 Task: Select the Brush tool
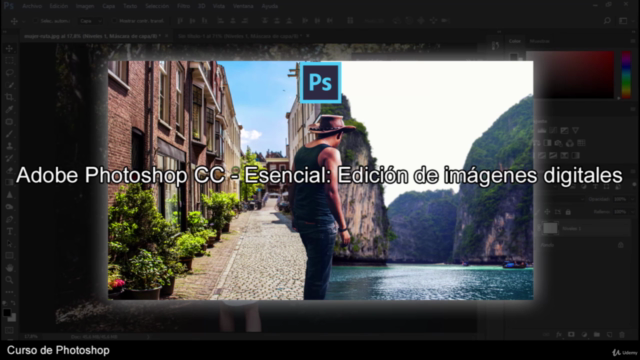pyautogui.click(x=9, y=134)
